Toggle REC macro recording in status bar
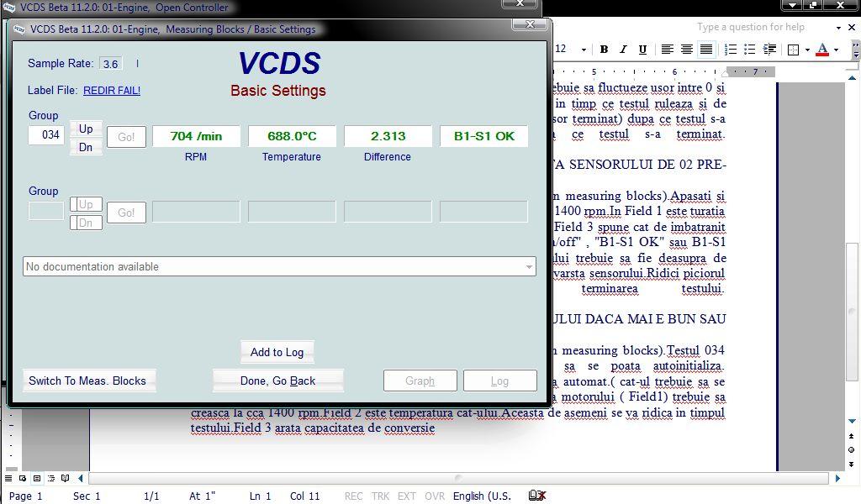The image size is (861, 504). (354, 496)
